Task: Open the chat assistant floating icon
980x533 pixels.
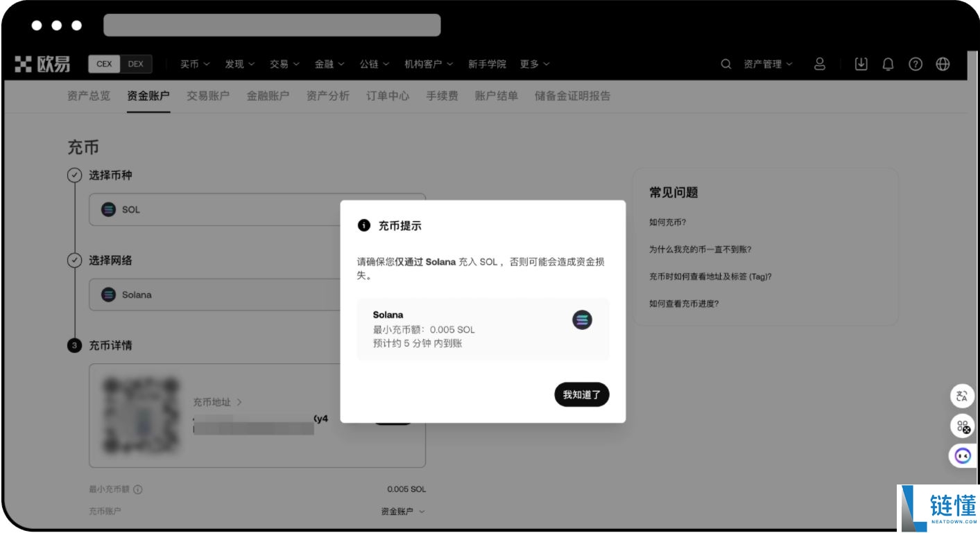Action: 962,455
